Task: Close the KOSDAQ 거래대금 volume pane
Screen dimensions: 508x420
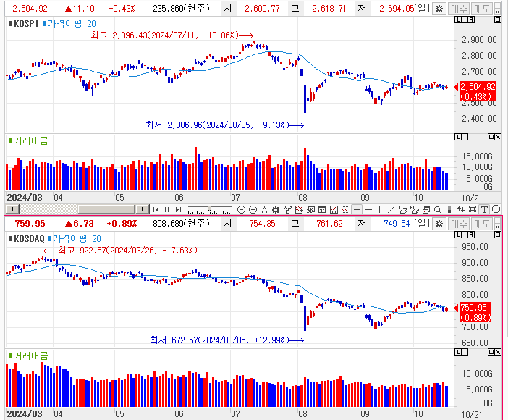Action: point(498,351)
